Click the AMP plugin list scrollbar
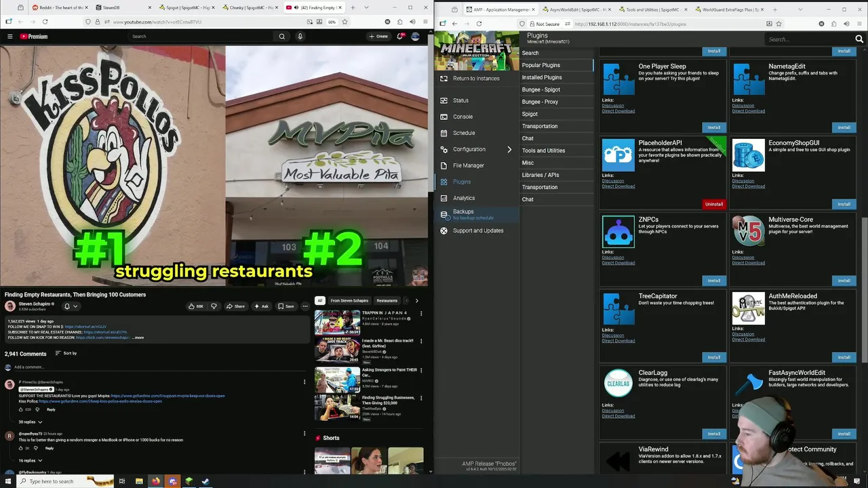Image resolution: width=868 pixels, height=488 pixels. pos(864,291)
